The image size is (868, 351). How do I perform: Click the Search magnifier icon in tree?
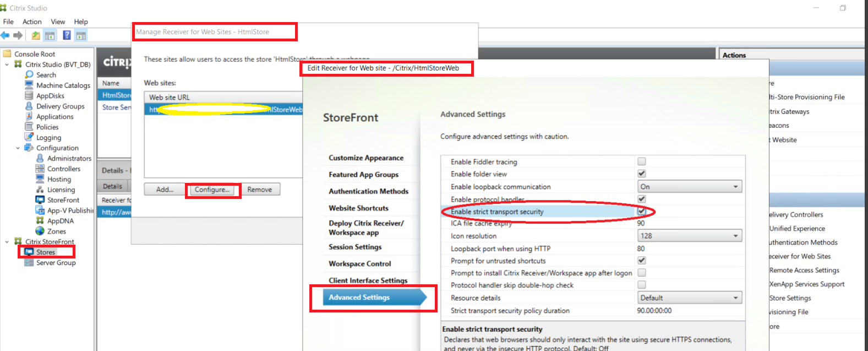pyautogui.click(x=29, y=74)
